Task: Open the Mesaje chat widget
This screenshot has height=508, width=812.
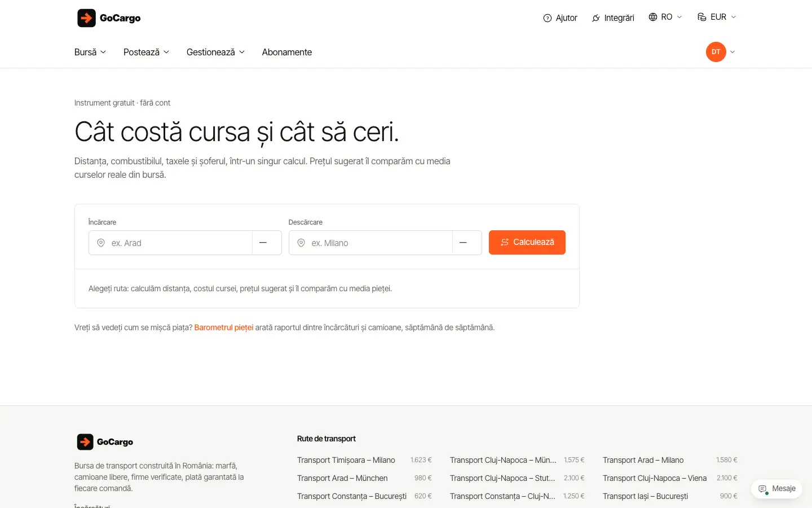Action: (776, 489)
